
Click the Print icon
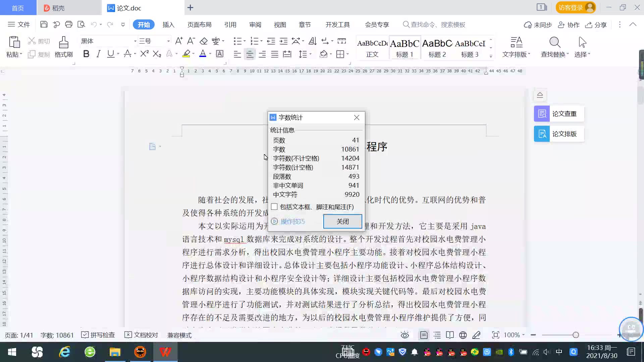coord(69,24)
